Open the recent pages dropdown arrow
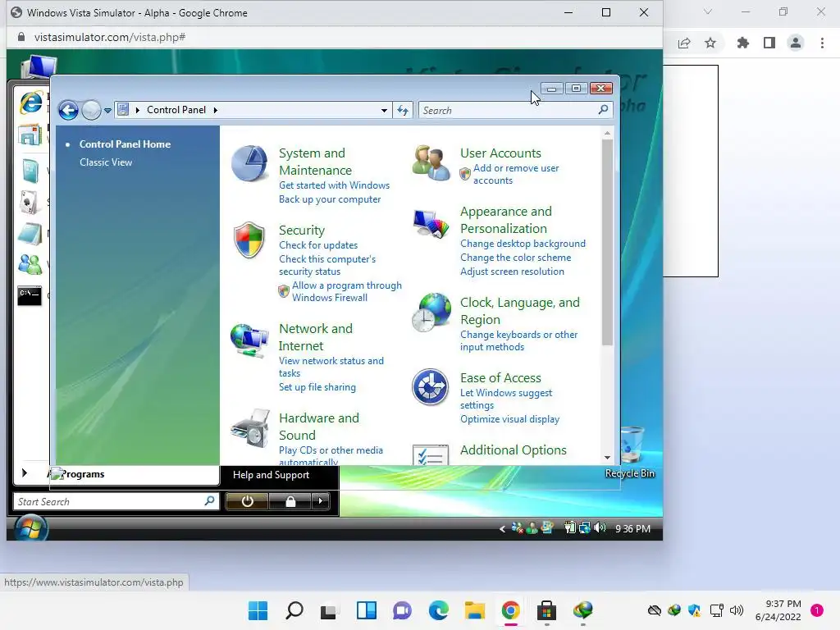Screen dimensions: 840x630 (107, 111)
